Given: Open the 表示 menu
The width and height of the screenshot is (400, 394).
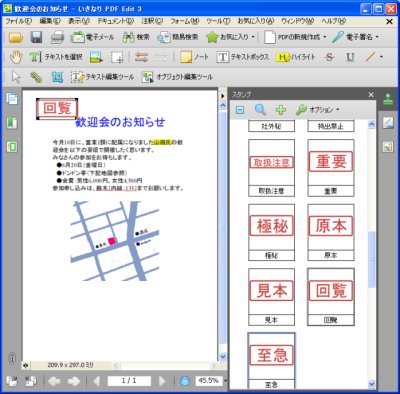Looking at the screenshot, I should pyautogui.click(x=79, y=21).
